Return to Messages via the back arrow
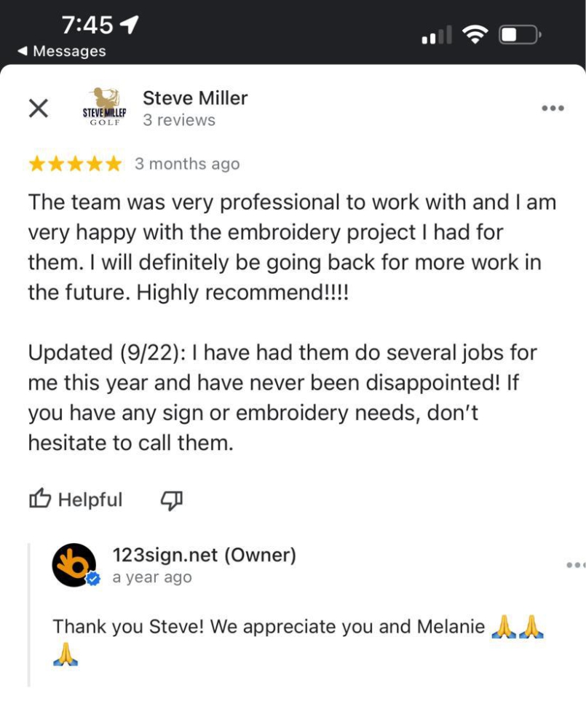 tap(23, 51)
